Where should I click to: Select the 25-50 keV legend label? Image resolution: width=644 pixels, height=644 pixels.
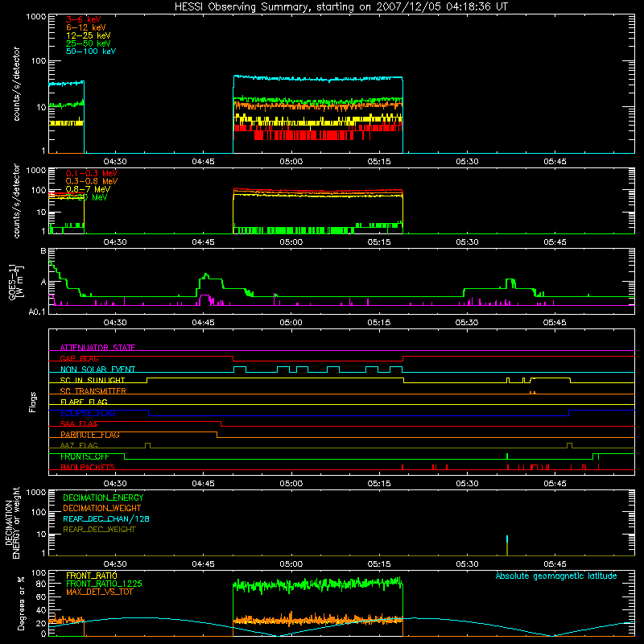pyautogui.click(x=89, y=43)
